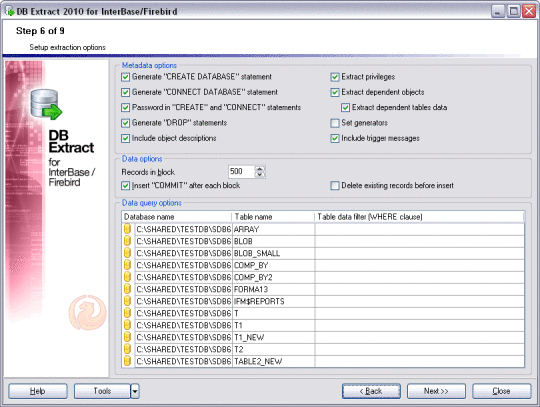This screenshot has width=540, height=407.
Task: Toggle Insert "COMMIT" after each block
Action: click(x=125, y=186)
